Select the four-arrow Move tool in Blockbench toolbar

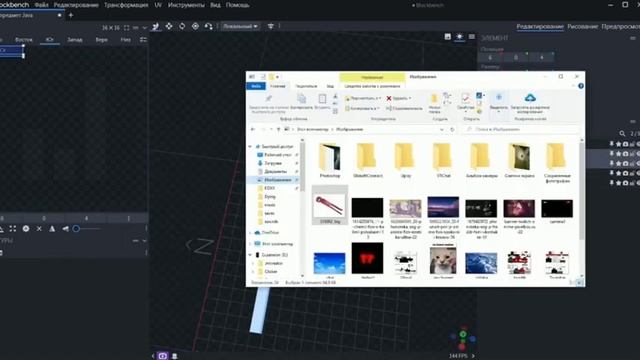[169, 26]
